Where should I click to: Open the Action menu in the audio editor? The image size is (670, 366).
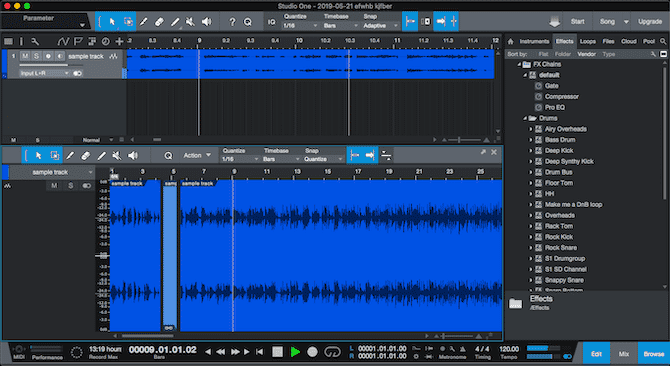click(x=197, y=155)
